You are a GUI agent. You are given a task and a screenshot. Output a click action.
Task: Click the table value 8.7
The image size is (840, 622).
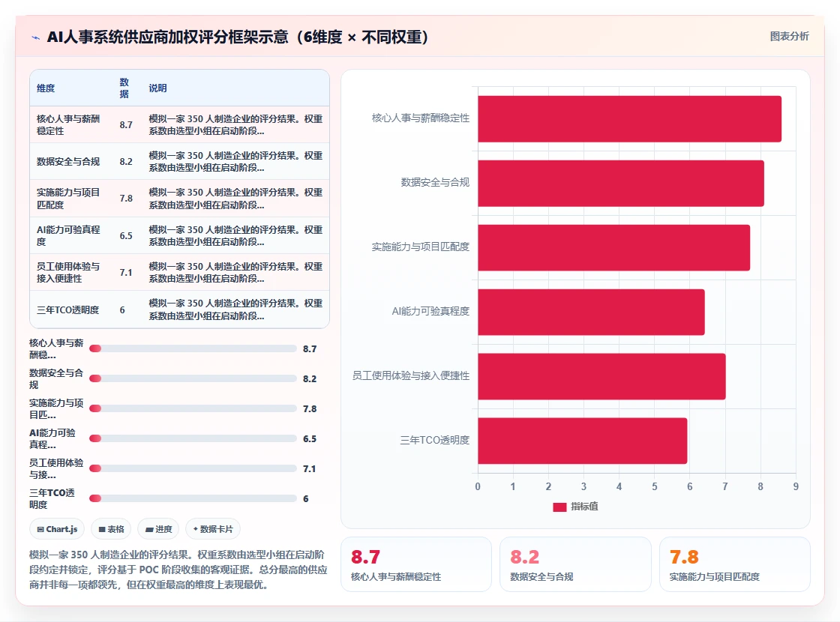click(x=126, y=124)
